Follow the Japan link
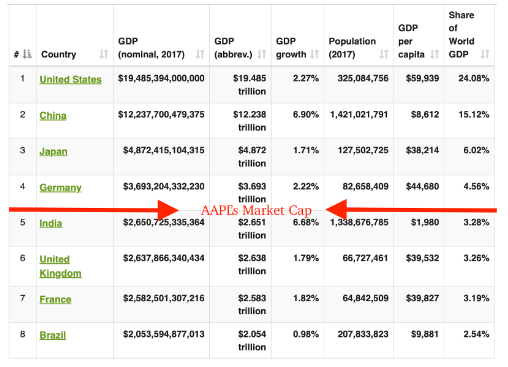The height and width of the screenshot is (367, 508). [53, 152]
